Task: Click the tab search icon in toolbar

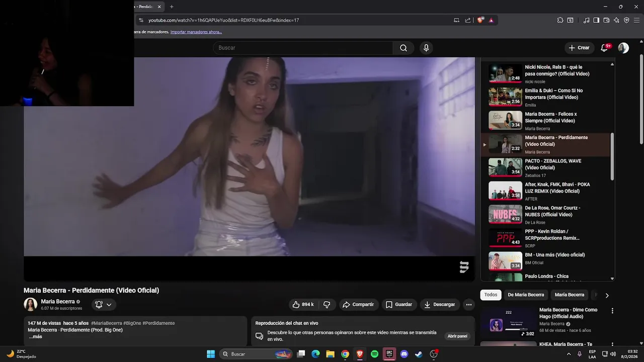Action: [x=570, y=20]
